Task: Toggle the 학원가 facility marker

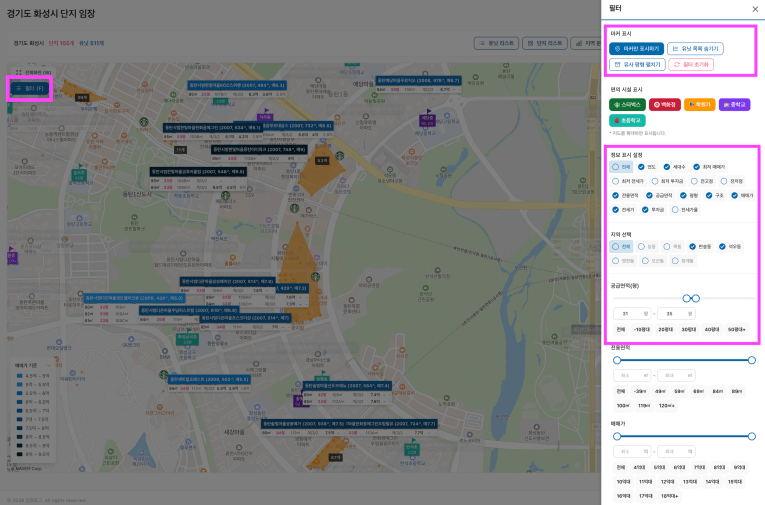Action: 700,104
